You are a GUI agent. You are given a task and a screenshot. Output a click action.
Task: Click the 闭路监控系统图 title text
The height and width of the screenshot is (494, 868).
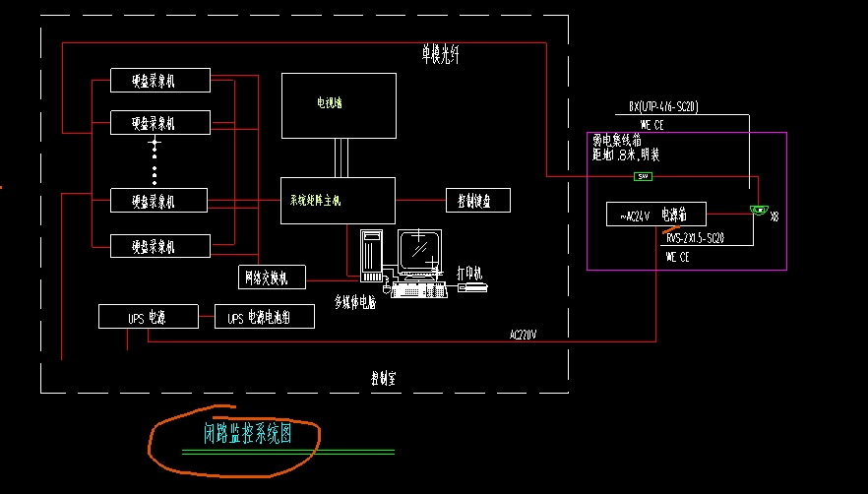coord(247,433)
